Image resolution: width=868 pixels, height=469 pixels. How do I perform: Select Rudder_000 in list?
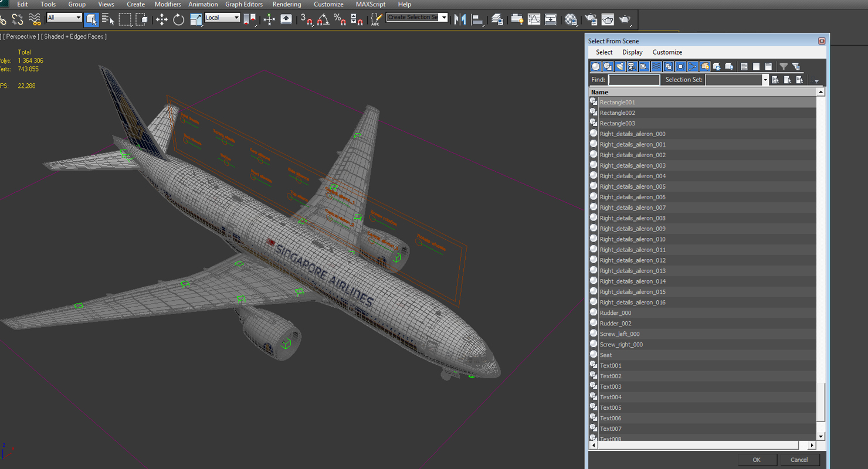pos(703,313)
